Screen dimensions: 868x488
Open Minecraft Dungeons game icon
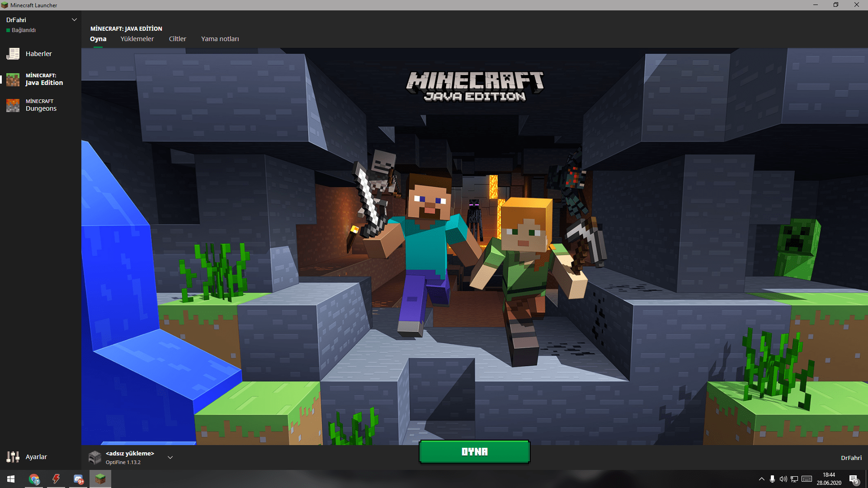13,105
